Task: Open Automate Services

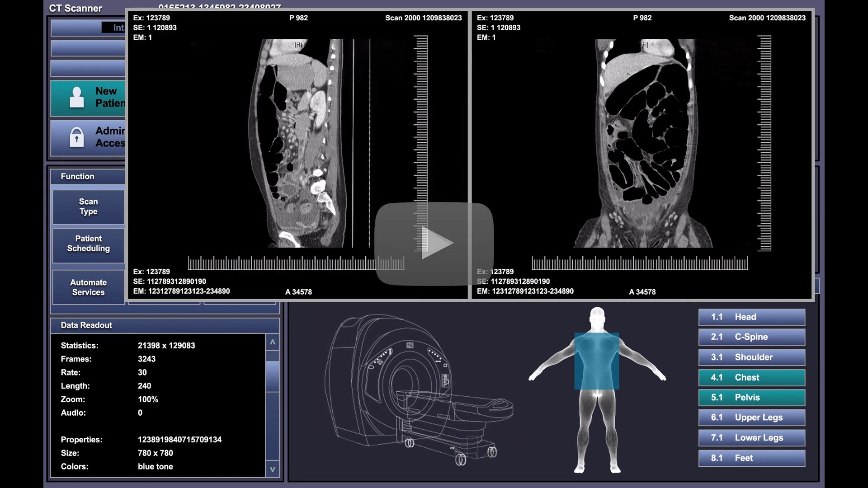Action: pos(88,287)
